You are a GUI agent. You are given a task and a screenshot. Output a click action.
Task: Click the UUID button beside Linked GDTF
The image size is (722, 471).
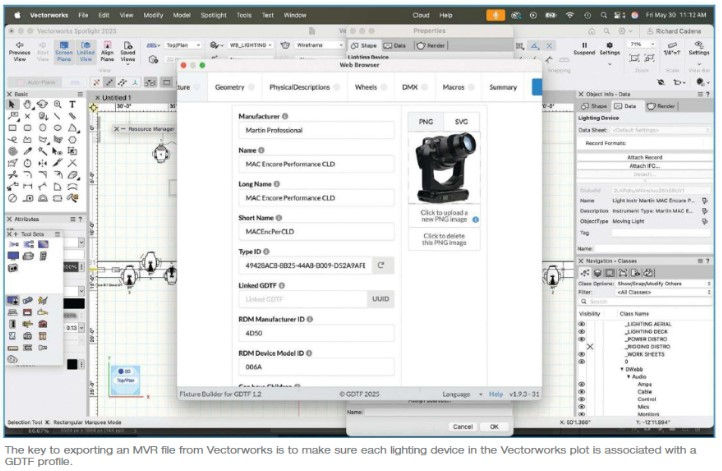tap(381, 299)
